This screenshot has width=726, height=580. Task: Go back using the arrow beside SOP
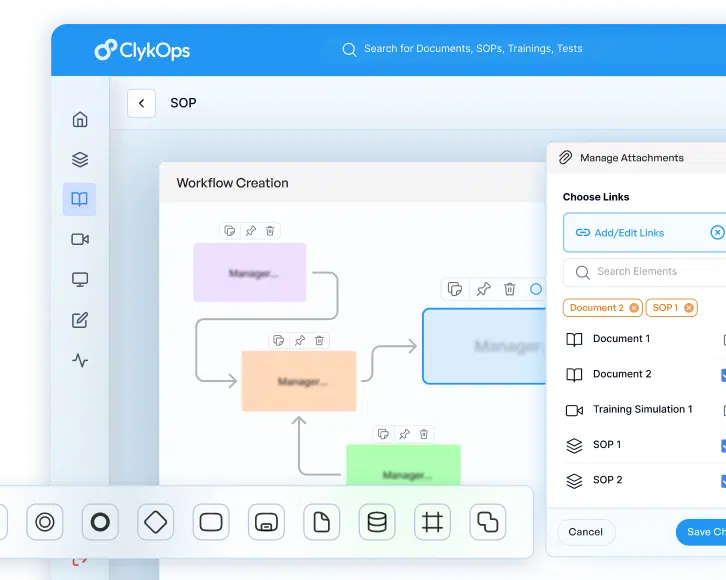141,103
